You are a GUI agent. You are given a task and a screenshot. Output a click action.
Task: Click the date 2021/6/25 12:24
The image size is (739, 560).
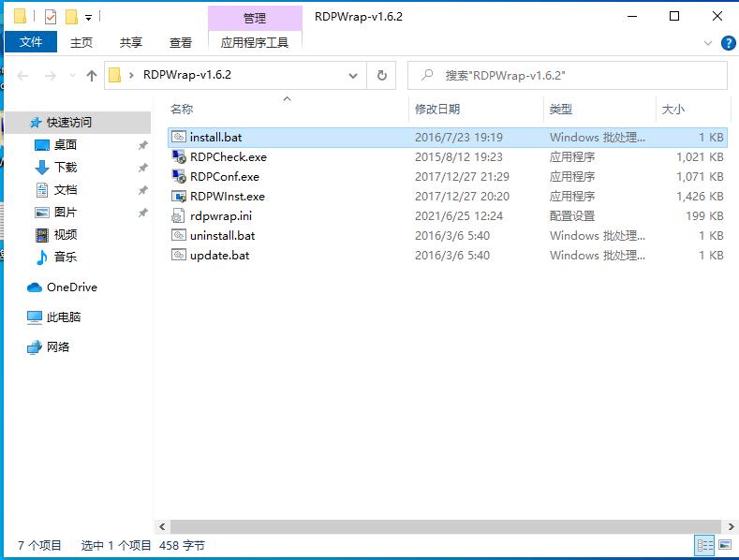[459, 216]
